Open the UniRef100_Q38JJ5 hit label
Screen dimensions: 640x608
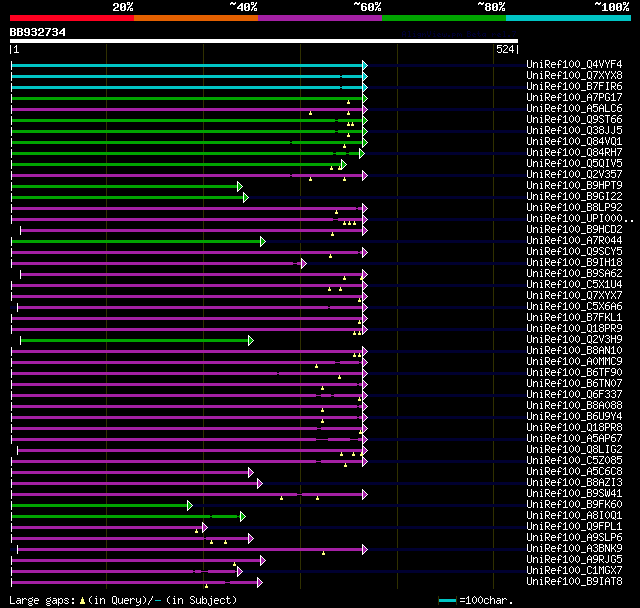pyautogui.click(x=574, y=131)
